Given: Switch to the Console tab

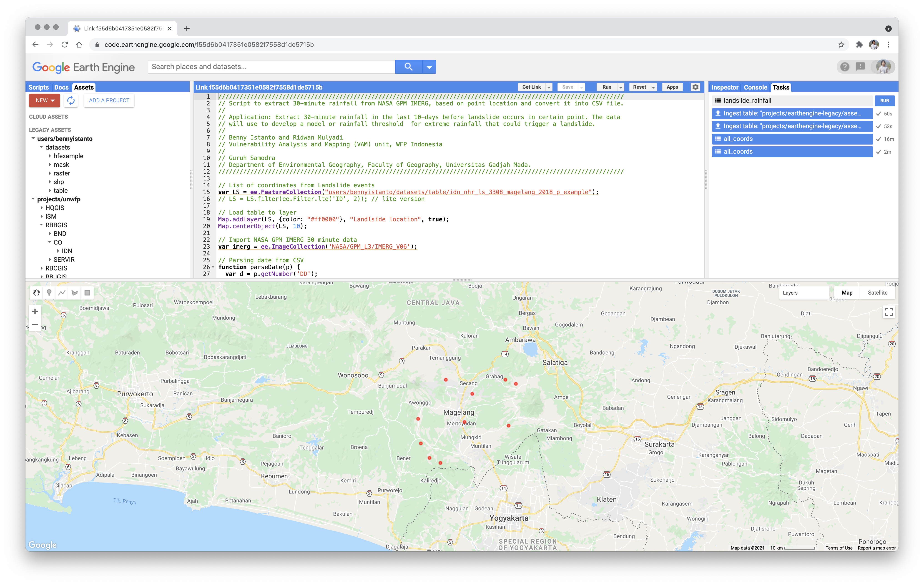Looking at the screenshot, I should (x=755, y=87).
